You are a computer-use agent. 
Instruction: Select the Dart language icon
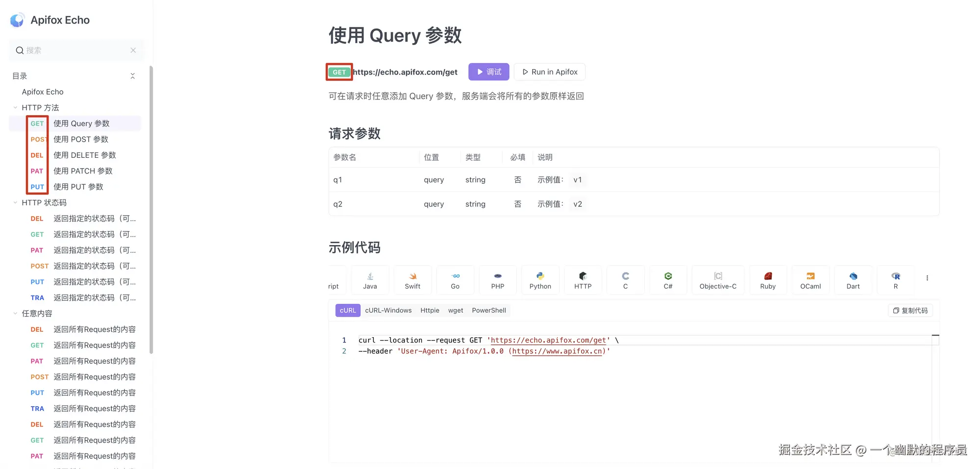pyautogui.click(x=853, y=279)
